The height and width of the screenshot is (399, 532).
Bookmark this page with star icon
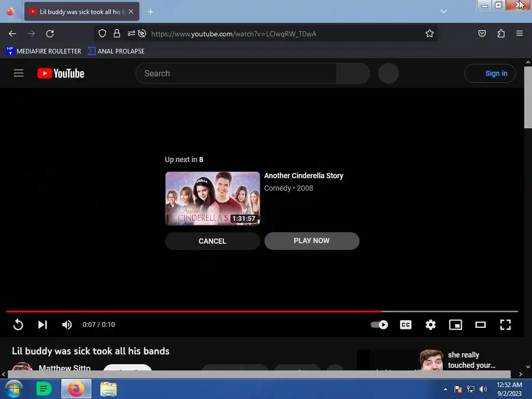click(x=430, y=33)
